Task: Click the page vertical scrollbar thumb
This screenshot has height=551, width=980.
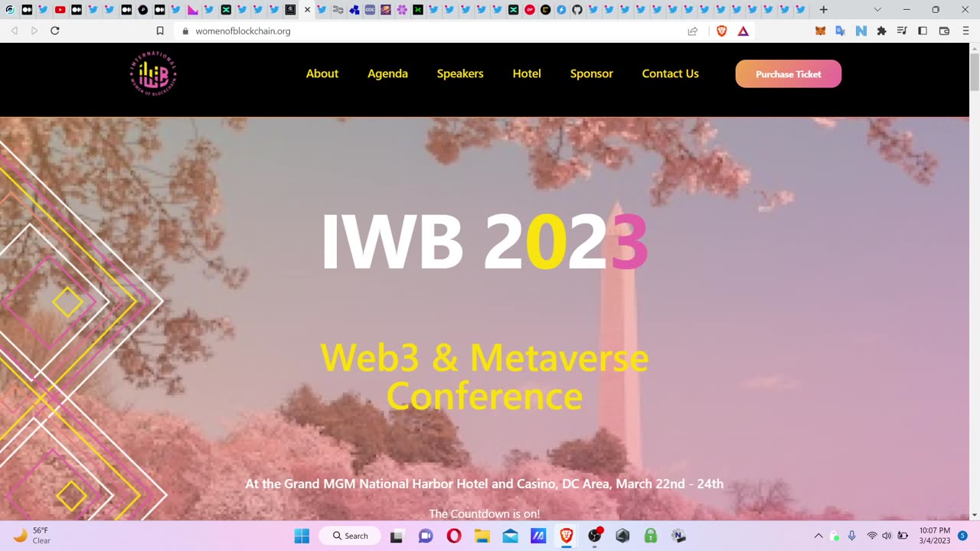Action: click(x=975, y=72)
